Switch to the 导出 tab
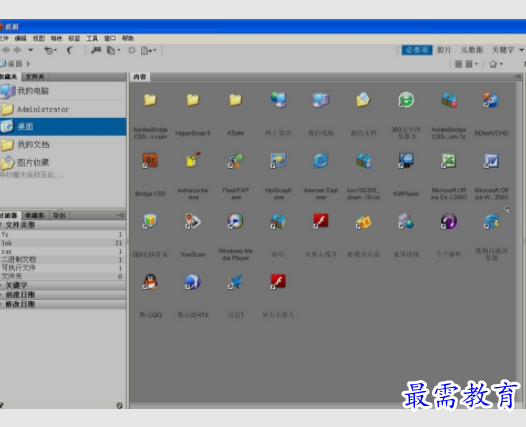This screenshot has width=526, height=427. (x=59, y=215)
